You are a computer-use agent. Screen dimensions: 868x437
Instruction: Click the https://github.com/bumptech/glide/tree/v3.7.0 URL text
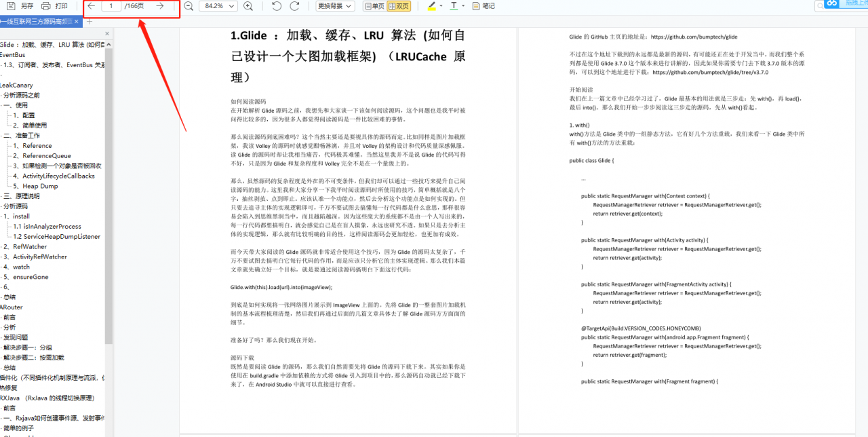710,72
